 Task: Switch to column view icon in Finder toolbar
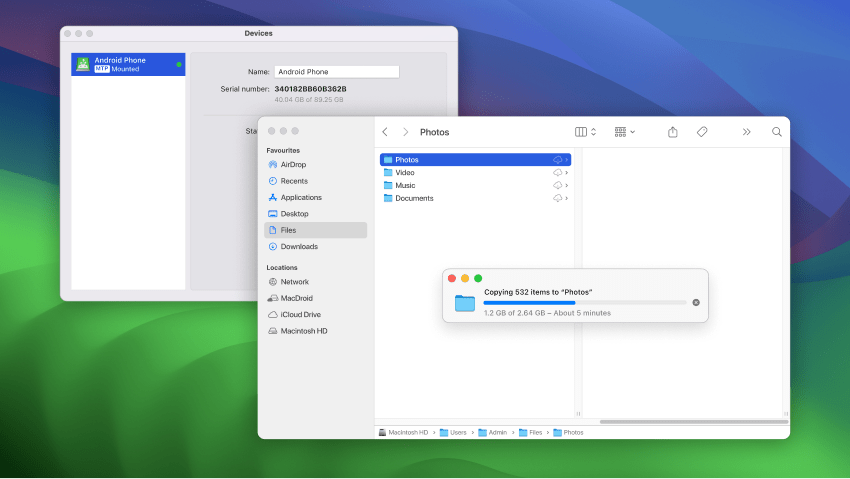(x=581, y=132)
